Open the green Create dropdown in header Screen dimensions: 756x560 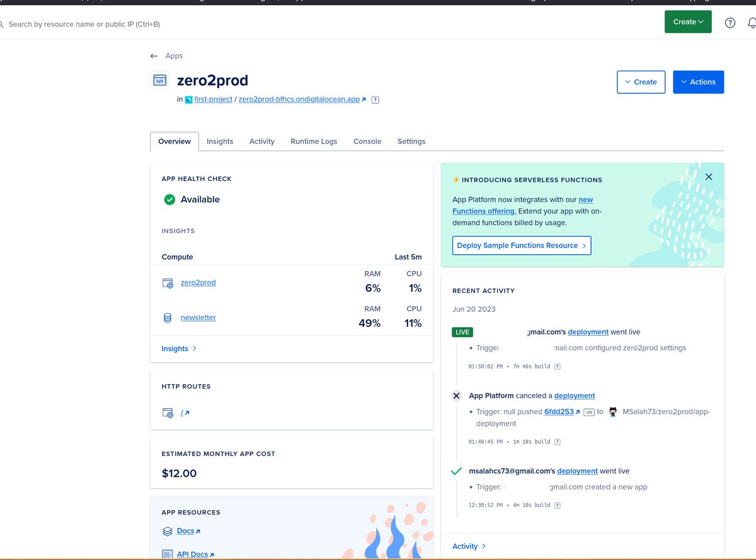point(688,21)
